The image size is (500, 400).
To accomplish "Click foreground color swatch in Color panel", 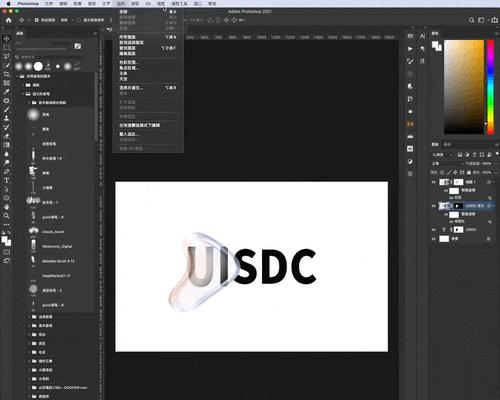I will click(x=435, y=44).
